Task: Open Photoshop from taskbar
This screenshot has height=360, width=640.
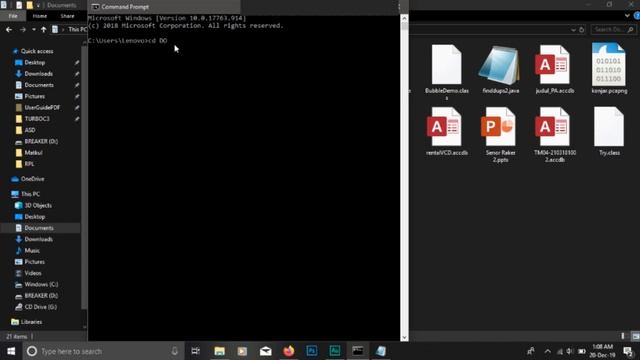Action: pyautogui.click(x=312, y=351)
